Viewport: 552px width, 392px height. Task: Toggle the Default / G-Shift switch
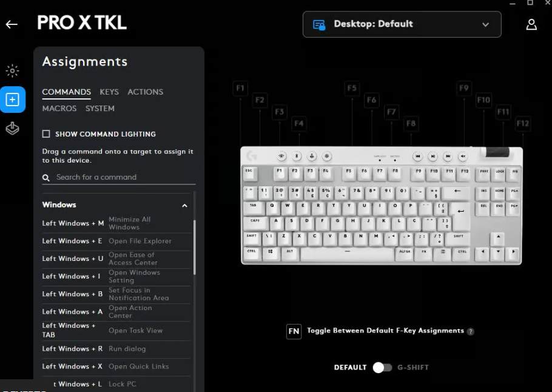(x=382, y=368)
